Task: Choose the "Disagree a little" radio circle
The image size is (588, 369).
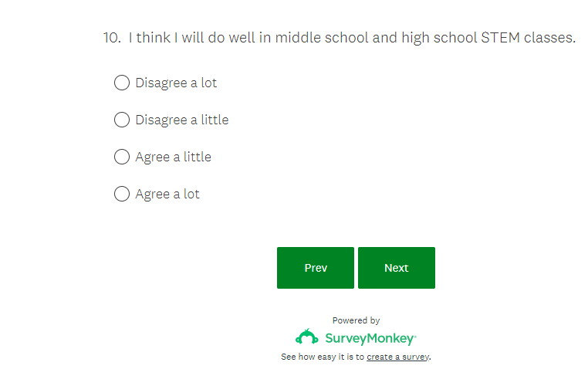Action: pyautogui.click(x=121, y=120)
